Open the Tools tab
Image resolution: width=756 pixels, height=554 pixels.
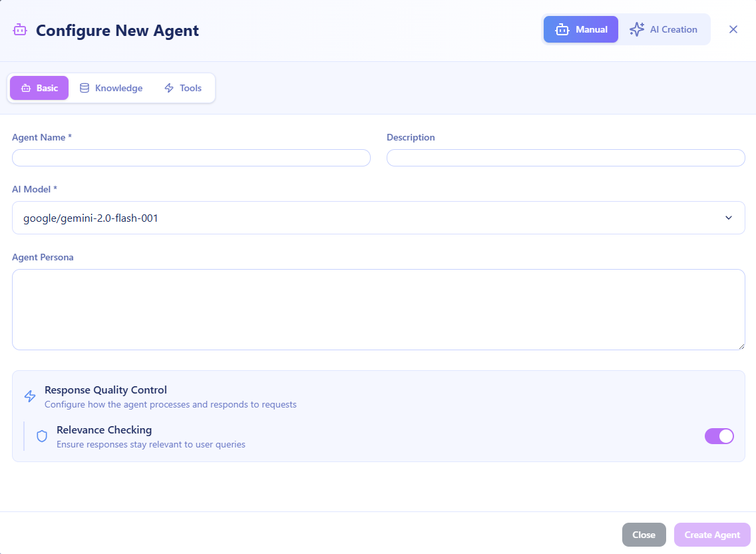[183, 88]
